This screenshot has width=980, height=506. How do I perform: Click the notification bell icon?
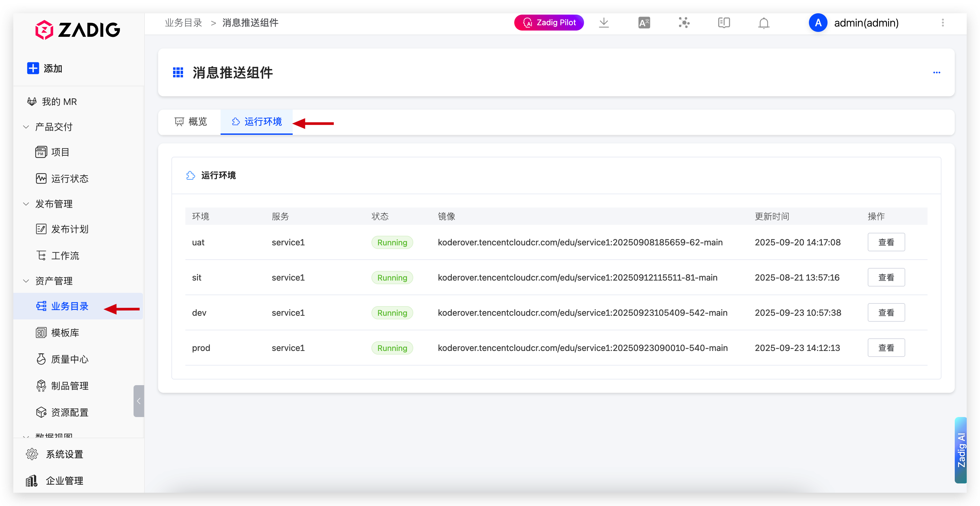point(763,23)
